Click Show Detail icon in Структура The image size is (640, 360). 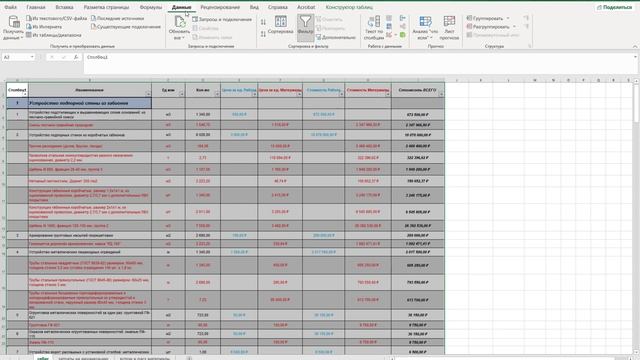(527, 18)
